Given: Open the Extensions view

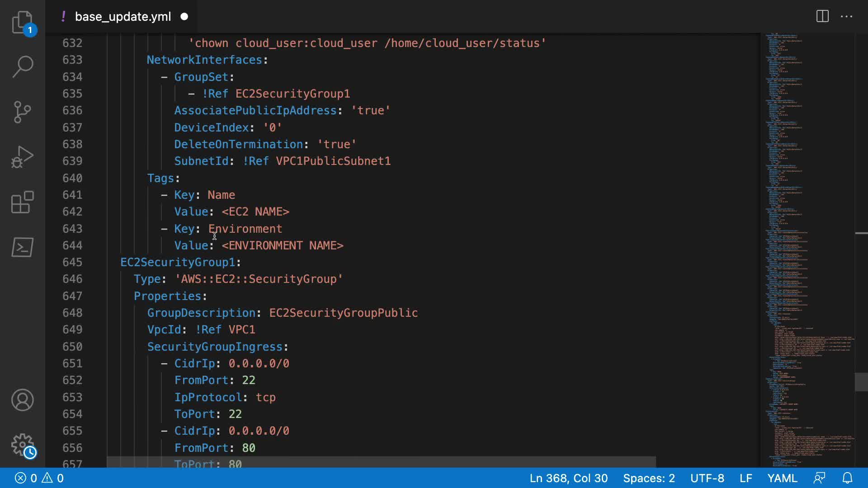Looking at the screenshot, I should pos(22,202).
